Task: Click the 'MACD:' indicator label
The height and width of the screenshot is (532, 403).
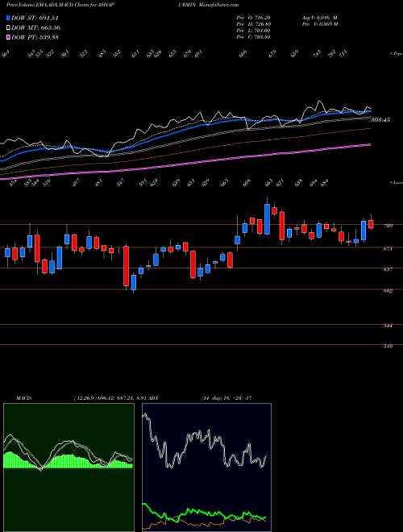Action: click(x=24, y=397)
